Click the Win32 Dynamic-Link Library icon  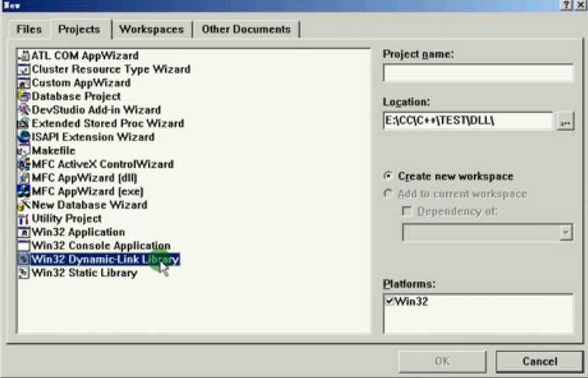click(x=23, y=259)
